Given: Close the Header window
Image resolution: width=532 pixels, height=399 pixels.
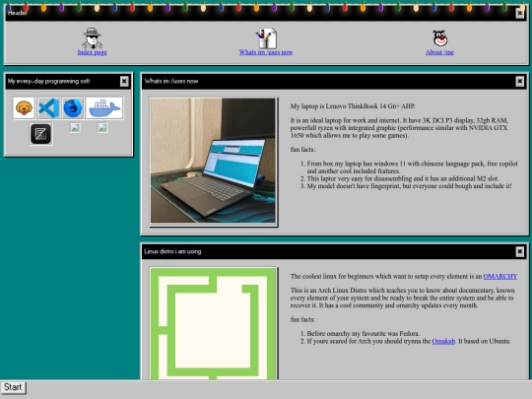Looking at the screenshot, I should (x=519, y=13).
